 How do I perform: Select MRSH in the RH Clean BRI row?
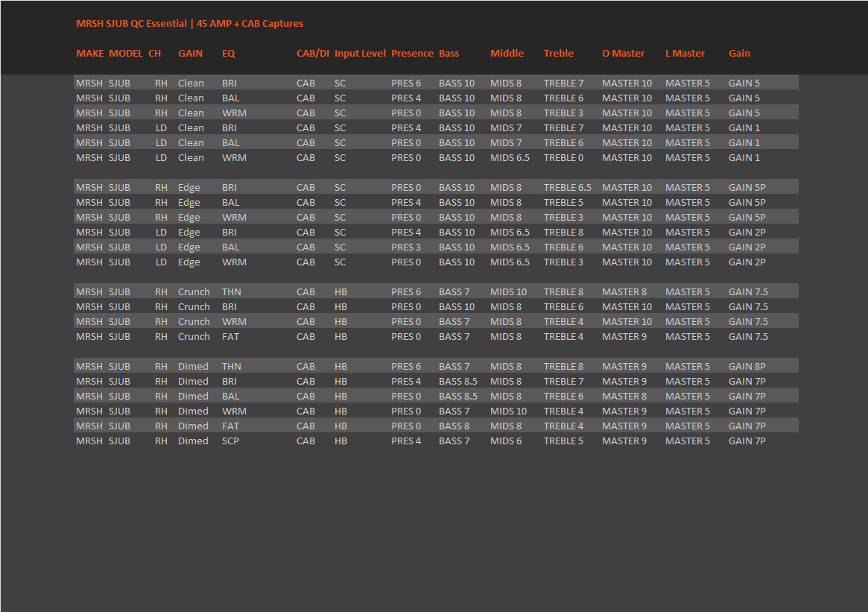tap(89, 83)
